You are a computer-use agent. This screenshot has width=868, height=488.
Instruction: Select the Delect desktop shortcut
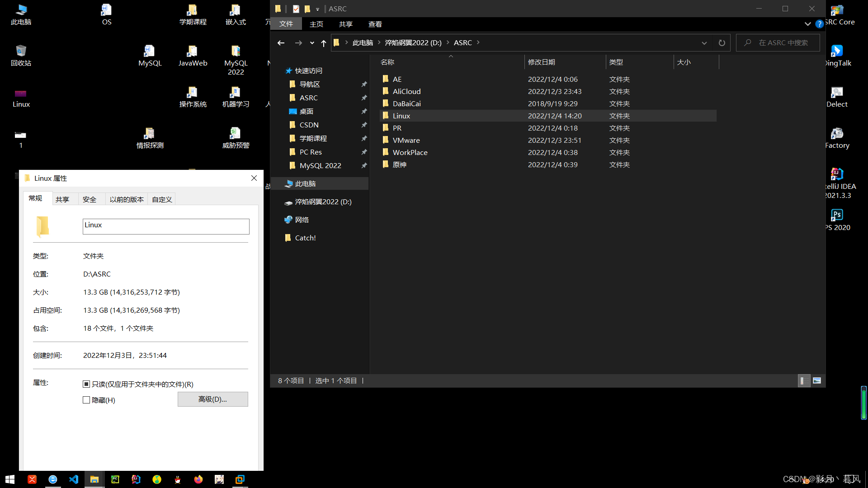coord(837,97)
